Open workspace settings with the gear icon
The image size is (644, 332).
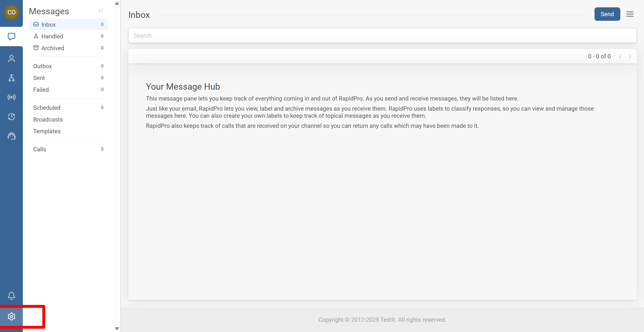11,316
